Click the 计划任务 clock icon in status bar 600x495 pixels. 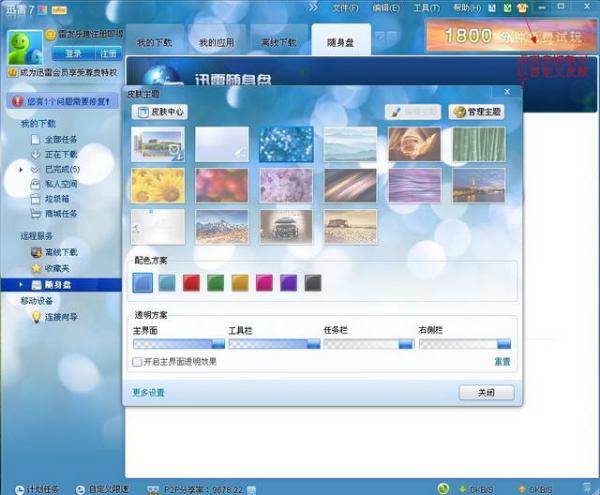tap(20, 489)
